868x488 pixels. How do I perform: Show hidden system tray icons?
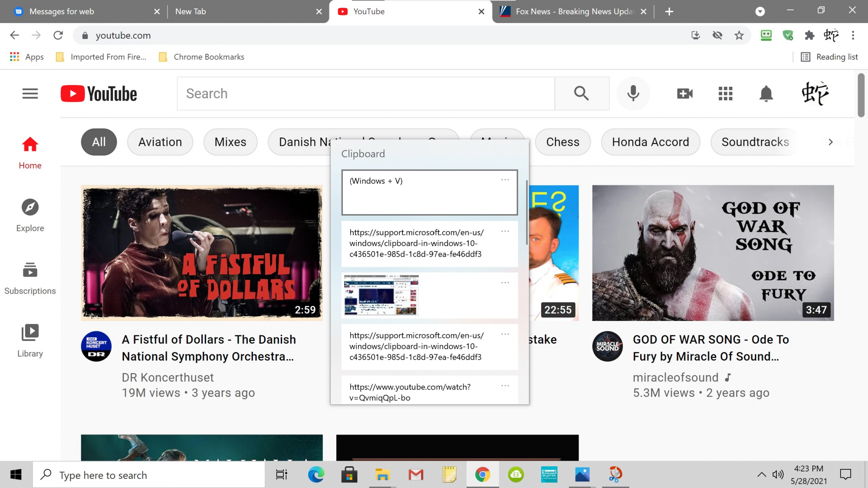tap(762, 475)
